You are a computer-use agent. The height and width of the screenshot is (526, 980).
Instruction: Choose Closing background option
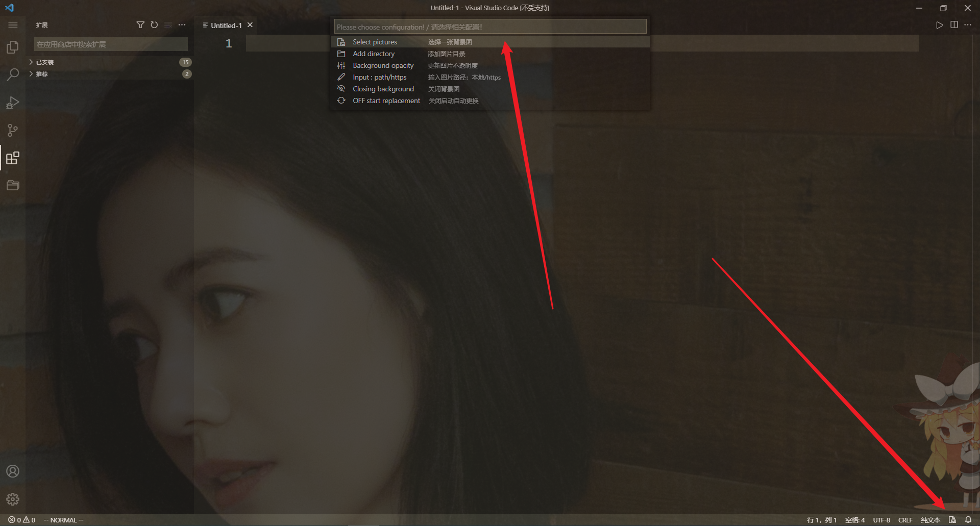tap(490, 89)
